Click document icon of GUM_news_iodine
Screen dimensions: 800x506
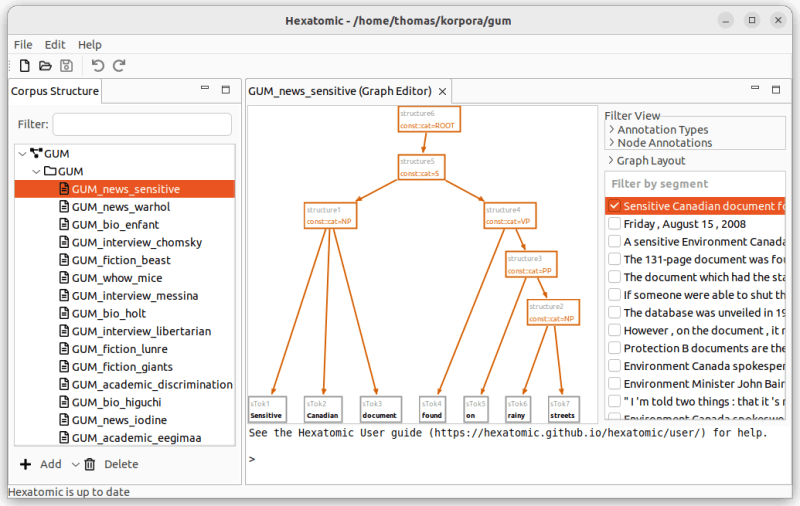[64, 420]
